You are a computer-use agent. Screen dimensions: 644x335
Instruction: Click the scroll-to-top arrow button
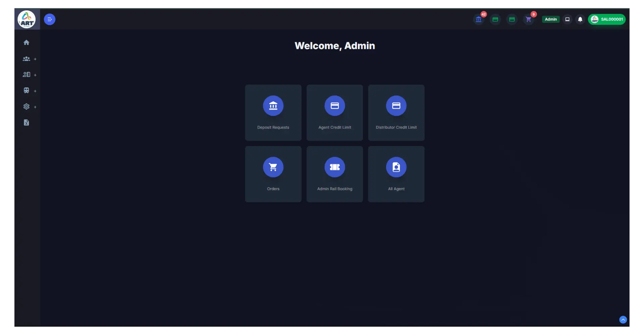point(623,320)
